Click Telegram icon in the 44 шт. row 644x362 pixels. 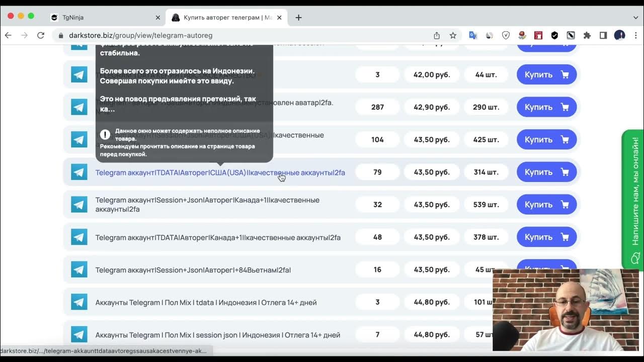pyautogui.click(x=79, y=74)
